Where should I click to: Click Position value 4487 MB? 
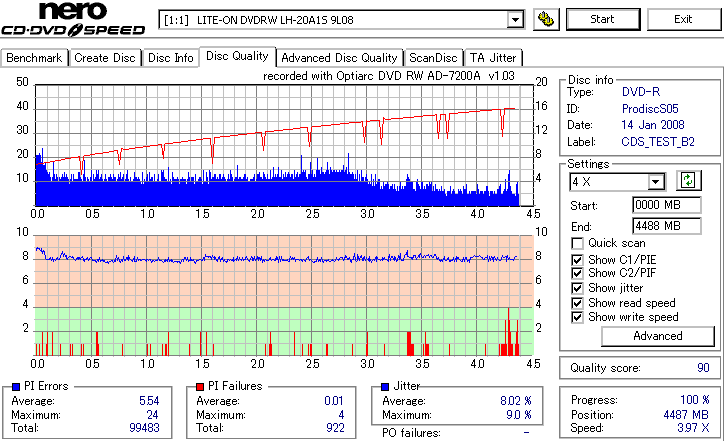pyautogui.click(x=686, y=415)
